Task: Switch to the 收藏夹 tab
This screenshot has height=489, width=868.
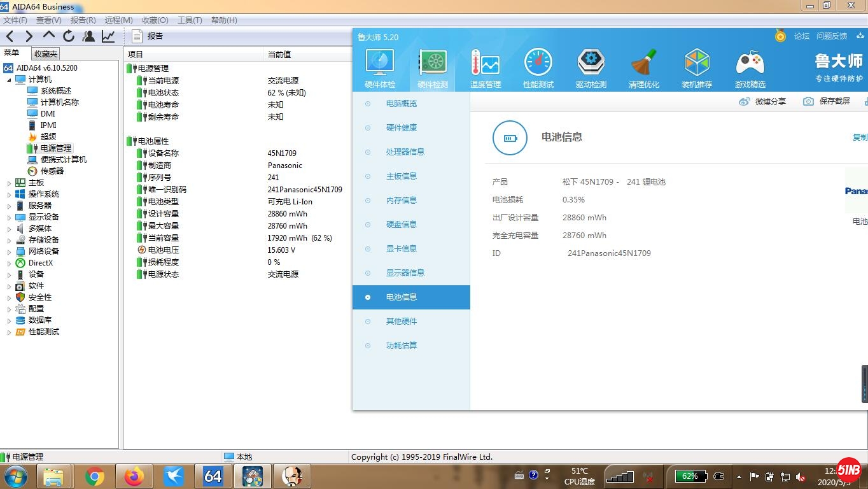Action: (x=46, y=54)
